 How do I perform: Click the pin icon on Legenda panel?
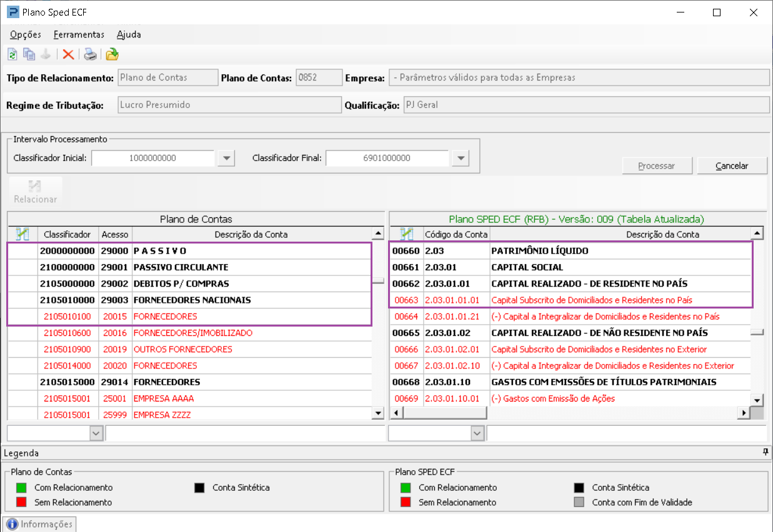765,452
